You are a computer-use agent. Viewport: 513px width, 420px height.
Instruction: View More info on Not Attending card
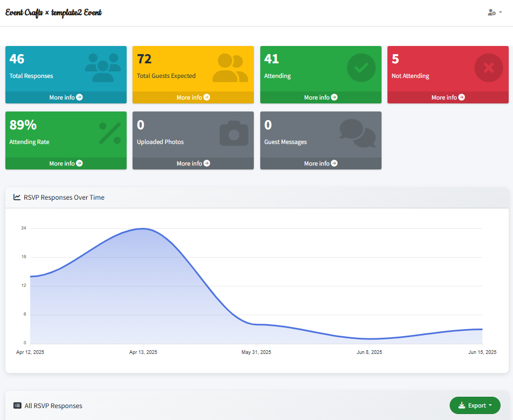[448, 97]
